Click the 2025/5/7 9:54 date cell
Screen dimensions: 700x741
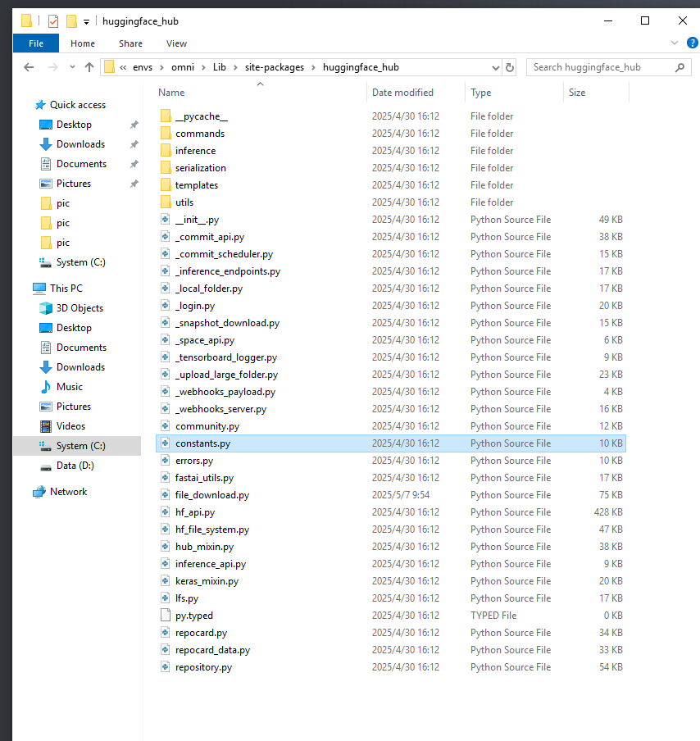(401, 495)
